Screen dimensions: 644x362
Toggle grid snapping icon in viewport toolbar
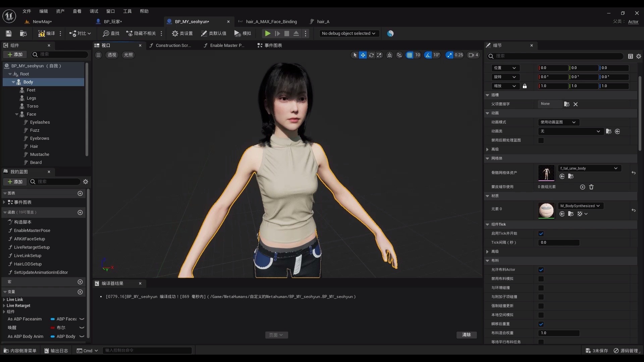tap(410, 55)
